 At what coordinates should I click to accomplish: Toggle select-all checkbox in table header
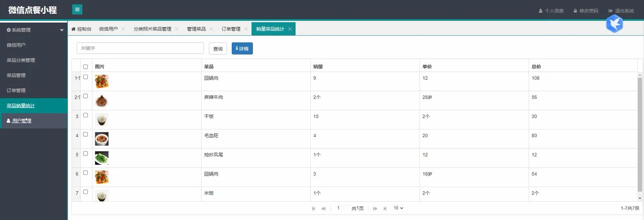click(85, 66)
